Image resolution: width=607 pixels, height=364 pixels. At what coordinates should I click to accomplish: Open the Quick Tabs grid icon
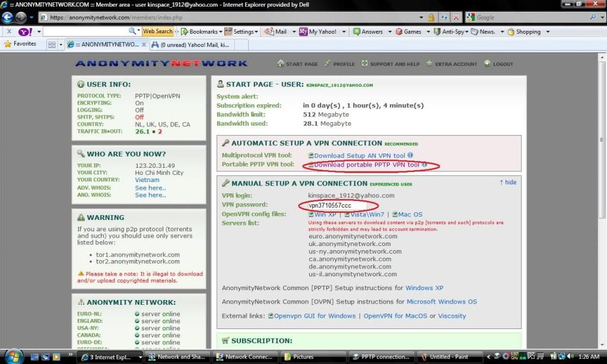tap(52, 45)
